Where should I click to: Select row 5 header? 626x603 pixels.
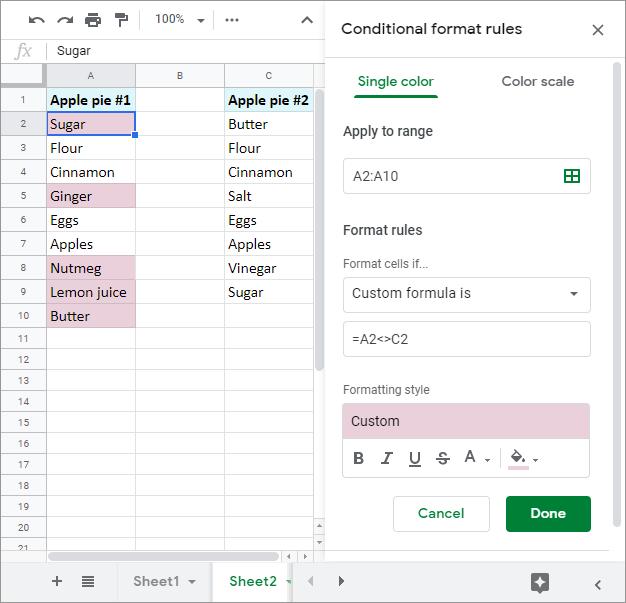tap(23, 196)
